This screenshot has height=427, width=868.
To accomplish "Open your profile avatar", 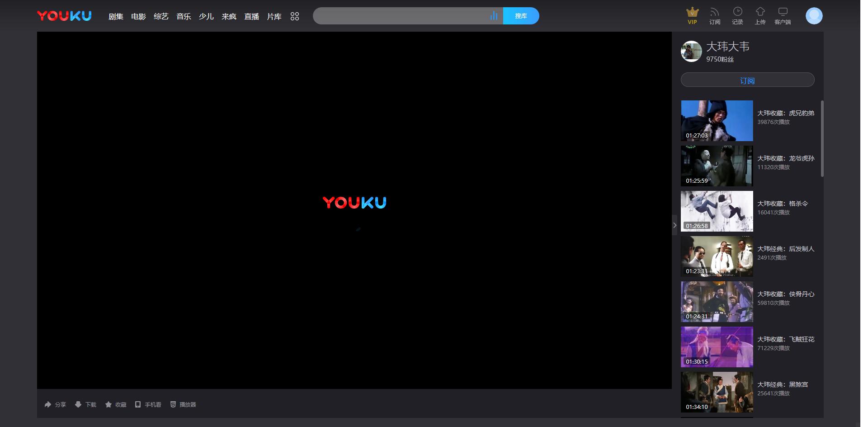I will (814, 15).
